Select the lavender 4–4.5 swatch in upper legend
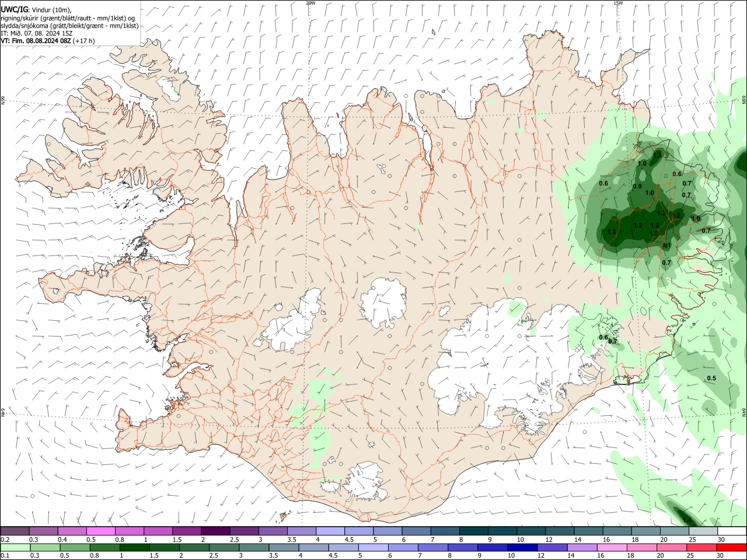 (x=330, y=531)
